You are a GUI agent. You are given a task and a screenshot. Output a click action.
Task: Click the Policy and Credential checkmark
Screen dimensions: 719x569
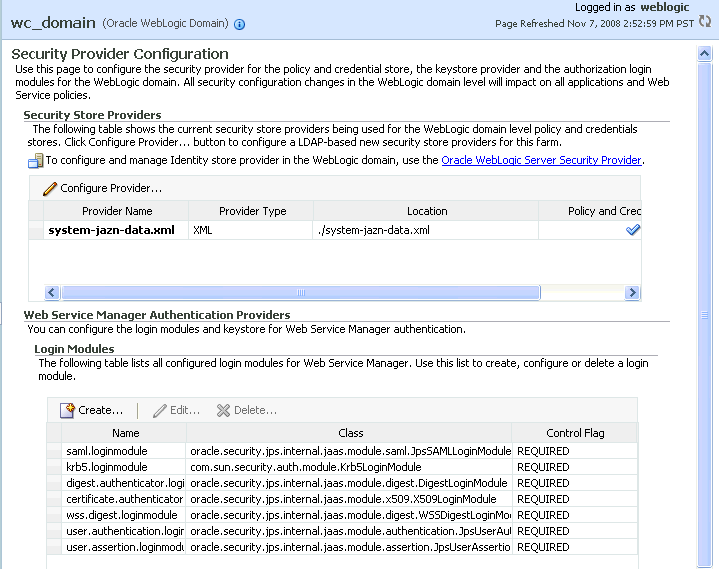click(633, 230)
